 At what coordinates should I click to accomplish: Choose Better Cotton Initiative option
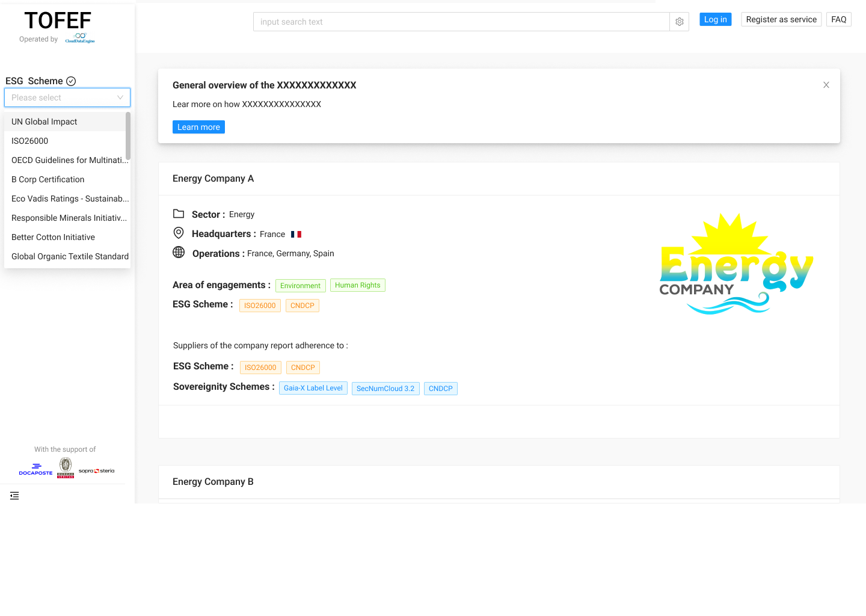point(53,237)
